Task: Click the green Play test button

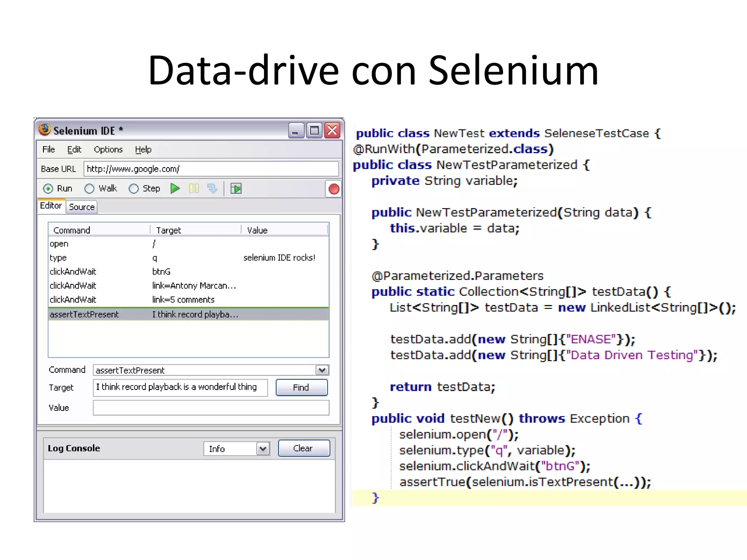Action: (175, 188)
